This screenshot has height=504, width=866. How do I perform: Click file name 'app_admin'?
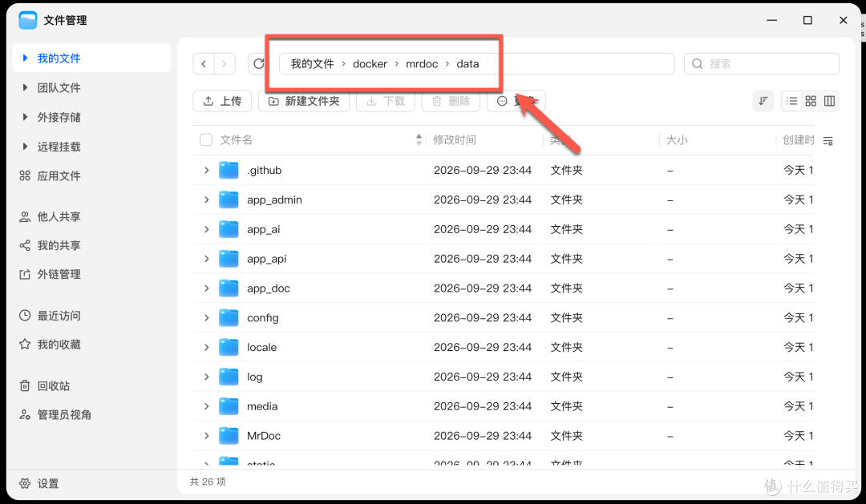(x=274, y=200)
